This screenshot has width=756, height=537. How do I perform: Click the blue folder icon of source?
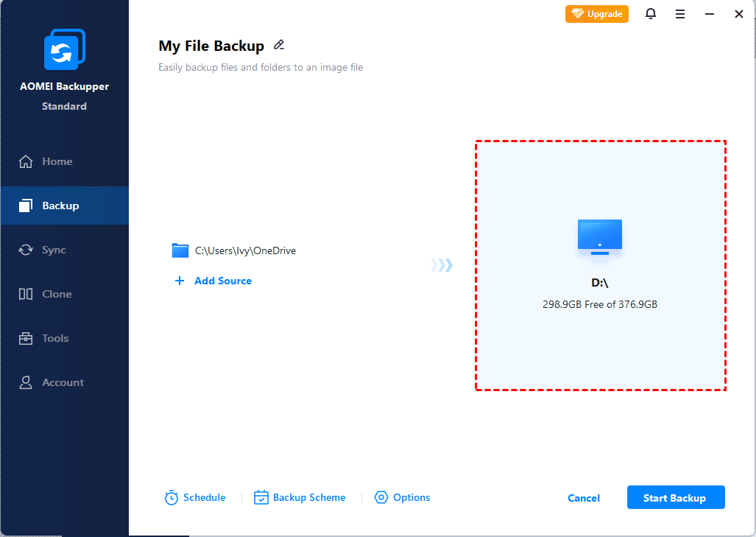[x=180, y=250]
